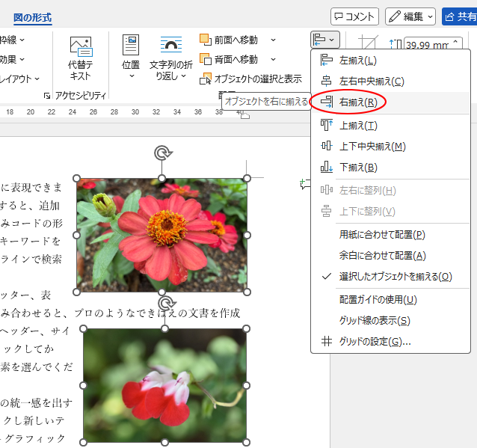Choose 左揃え(L) align left
This screenshot has height=448, width=477.
tap(390, 61)
